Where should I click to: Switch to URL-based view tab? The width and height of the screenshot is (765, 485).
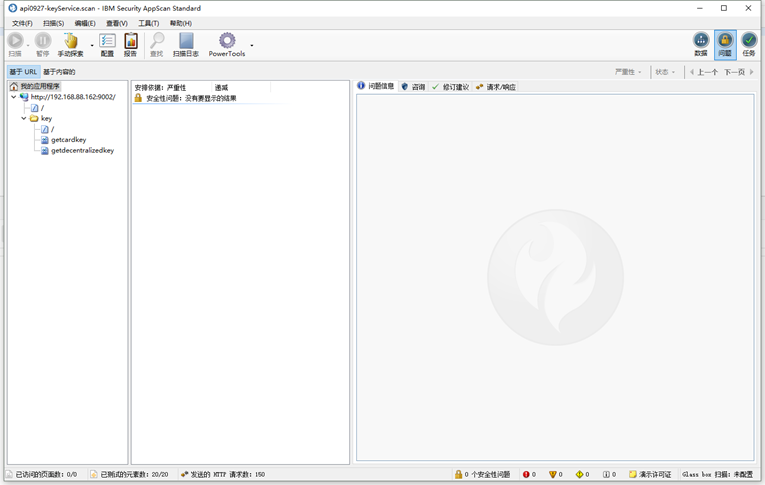click(x=23, y=72)
